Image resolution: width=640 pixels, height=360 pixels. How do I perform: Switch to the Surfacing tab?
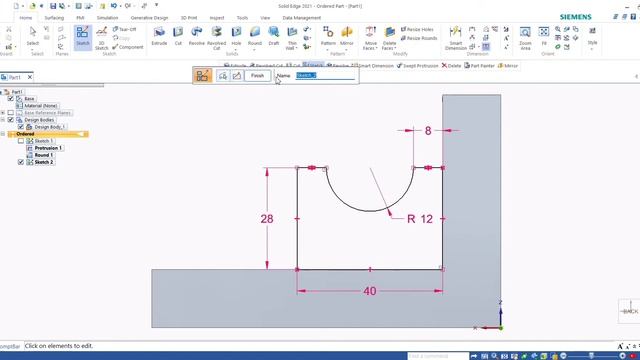click(x=54, y=18)
